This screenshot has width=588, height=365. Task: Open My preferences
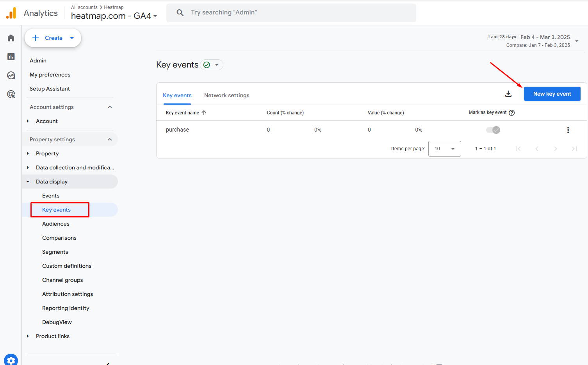point(50,75)
